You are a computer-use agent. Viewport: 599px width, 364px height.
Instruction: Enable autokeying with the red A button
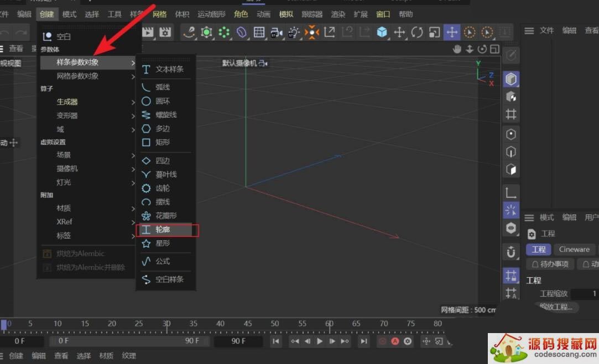[395, 342]
